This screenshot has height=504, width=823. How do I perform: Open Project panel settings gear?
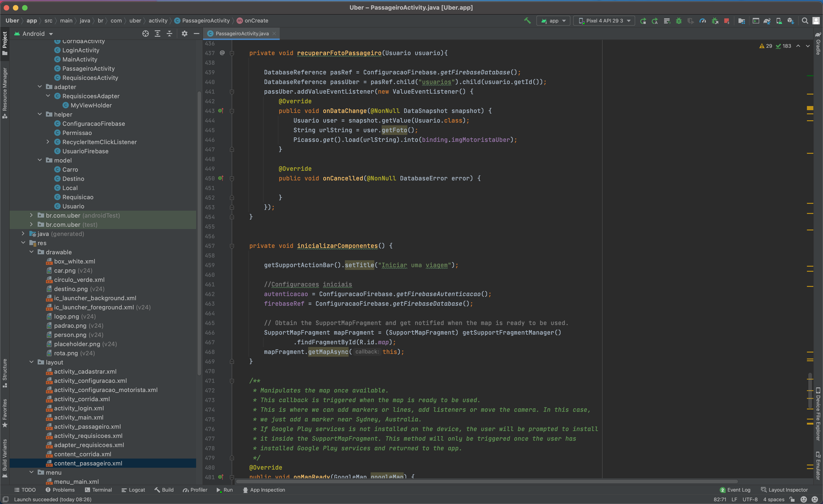click(184, 33)
